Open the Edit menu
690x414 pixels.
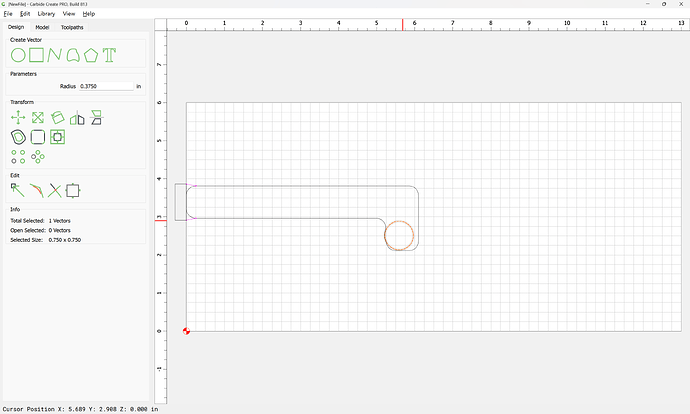tap(25, 14)
